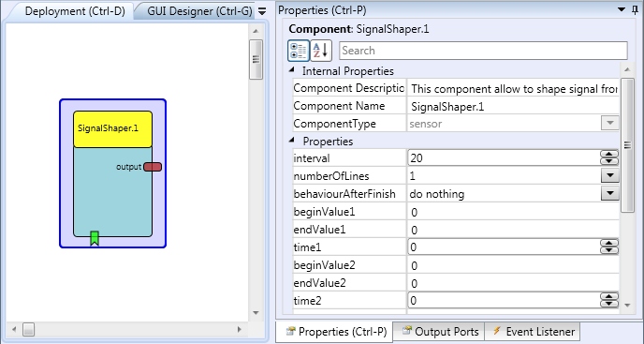Select the SignalShaper.1 component block
This screenshot has width=644, height=344.
coord(112,173)
